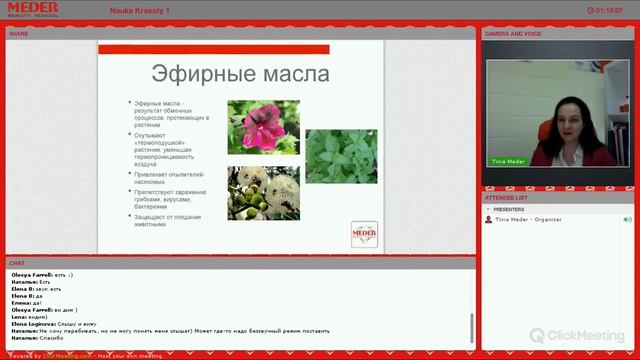This screenshot has width=640, height=360.
Task: Click the bullet 'Привлекает опылителей-насекомых'
Action: click(169, 178)
